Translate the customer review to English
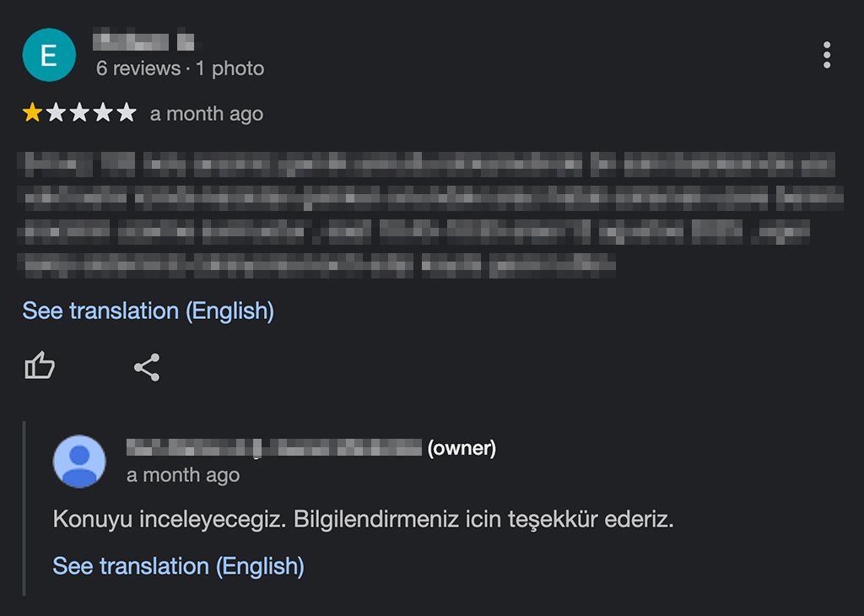Screen dimensions: 864x616 coord(148,311)
